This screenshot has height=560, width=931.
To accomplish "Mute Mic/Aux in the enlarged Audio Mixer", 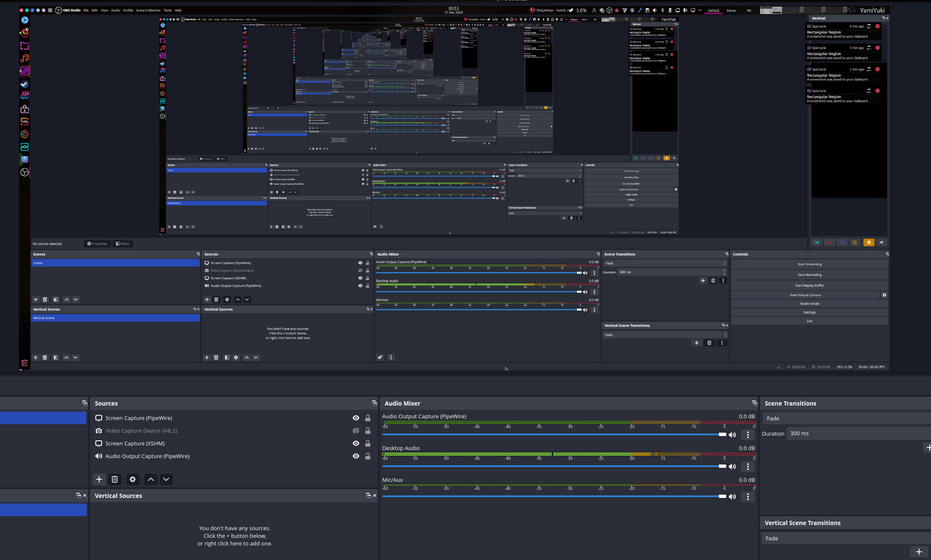I will (732, 497).
